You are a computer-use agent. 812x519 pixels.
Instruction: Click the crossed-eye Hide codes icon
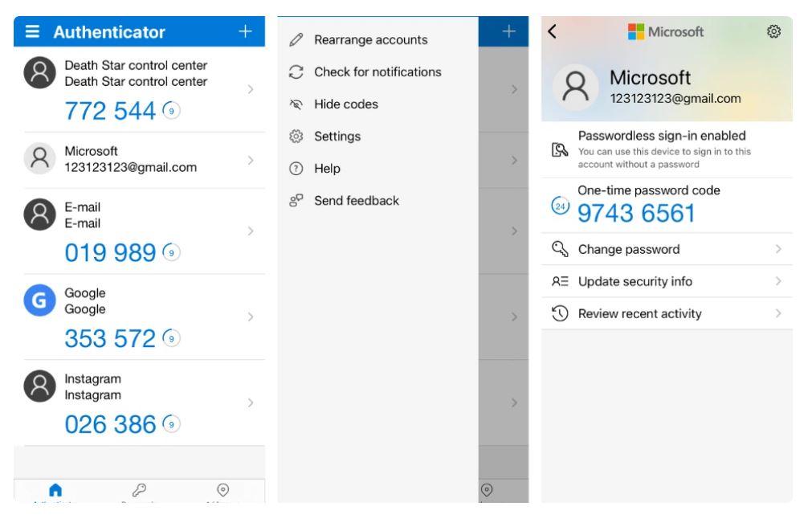296,104
